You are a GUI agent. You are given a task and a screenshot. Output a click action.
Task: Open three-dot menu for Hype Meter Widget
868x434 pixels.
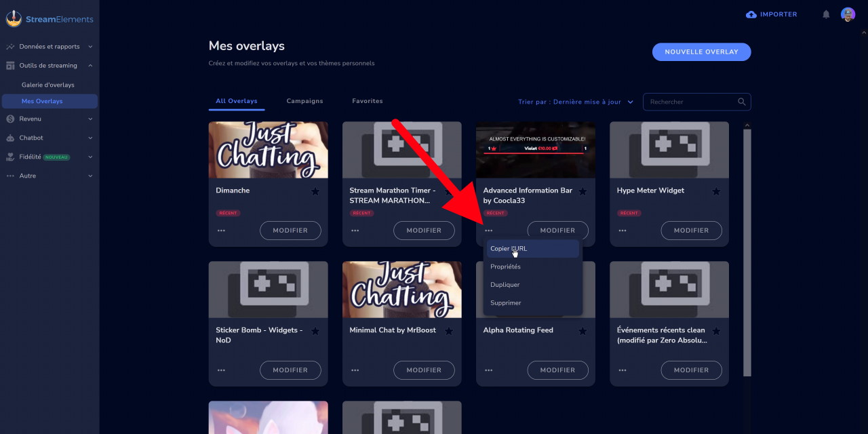tap(623, 231)
